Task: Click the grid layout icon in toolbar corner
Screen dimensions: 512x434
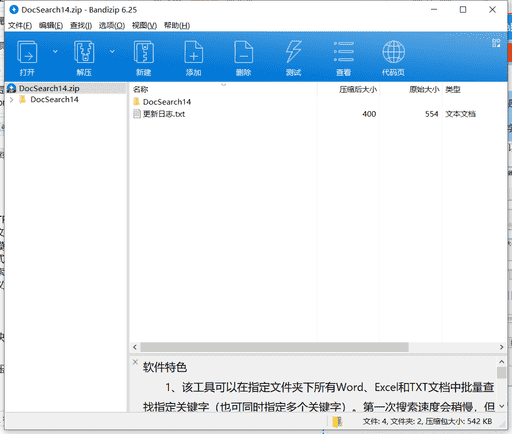Action: pyautogui.click(x=496, y=43)
